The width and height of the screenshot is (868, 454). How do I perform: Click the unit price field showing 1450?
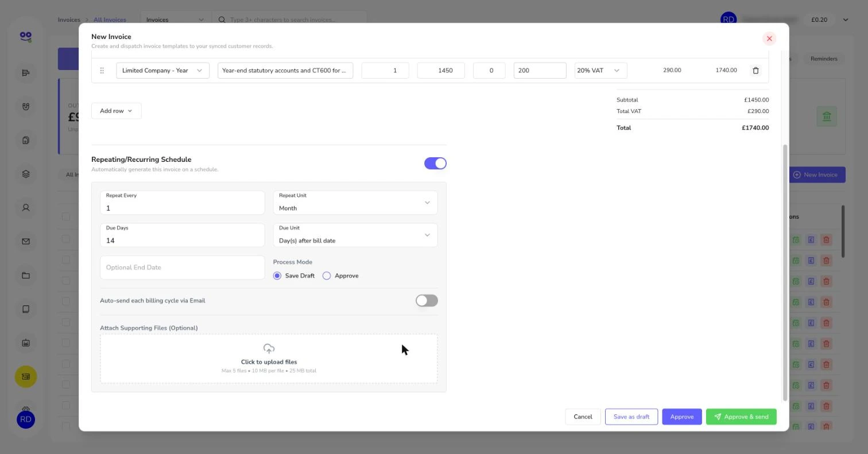click(441, 71)
